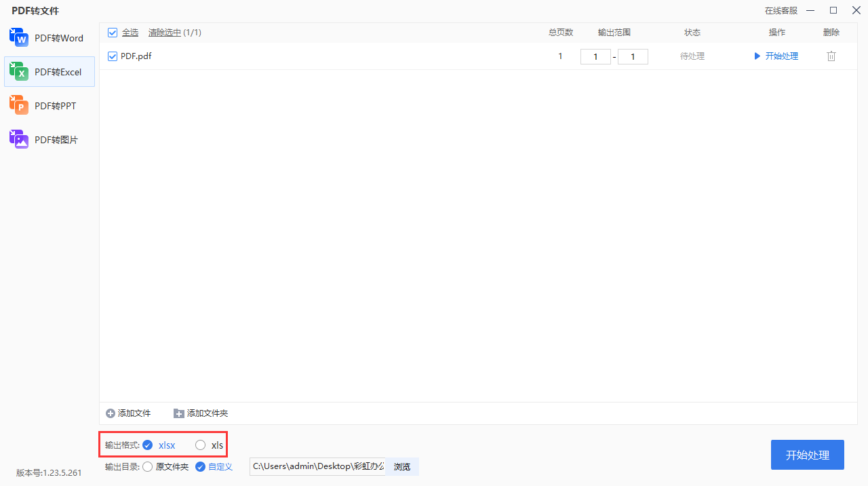Uncheck the PDF.pdf file checkbox
Image resolution: width=868 pixels, height=486 pixels.
coord(113,56)
